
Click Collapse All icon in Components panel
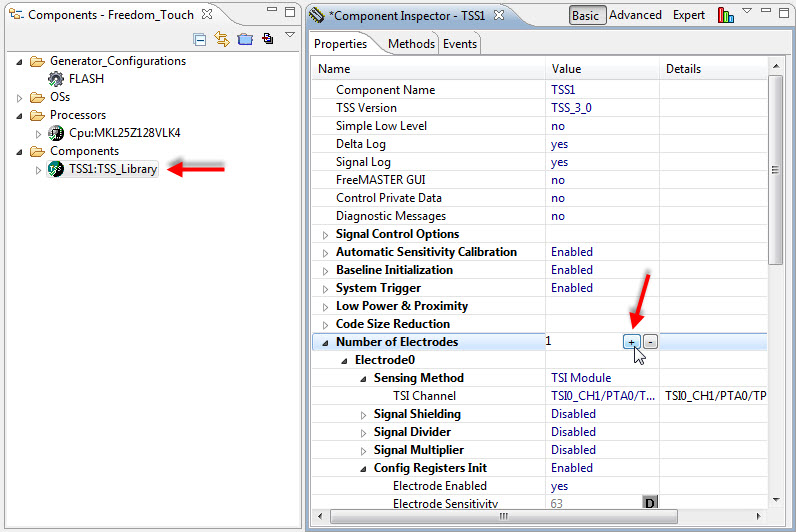[x=200, y=39]
